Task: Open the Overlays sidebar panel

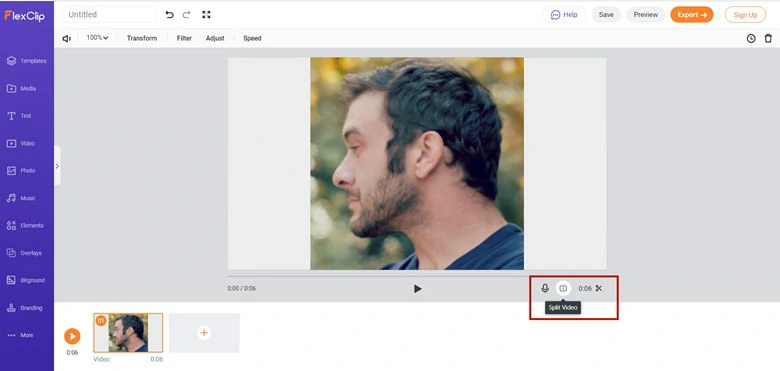Action: [x=24, y=253]
